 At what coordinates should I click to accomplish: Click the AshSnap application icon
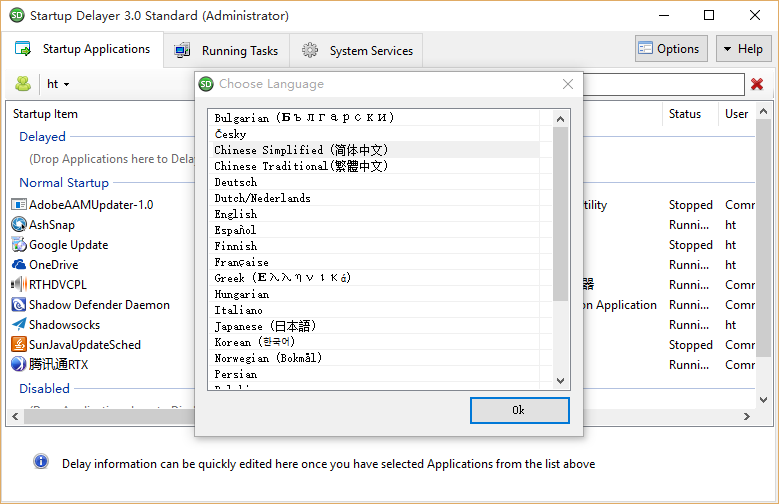[x=19, y=225]
